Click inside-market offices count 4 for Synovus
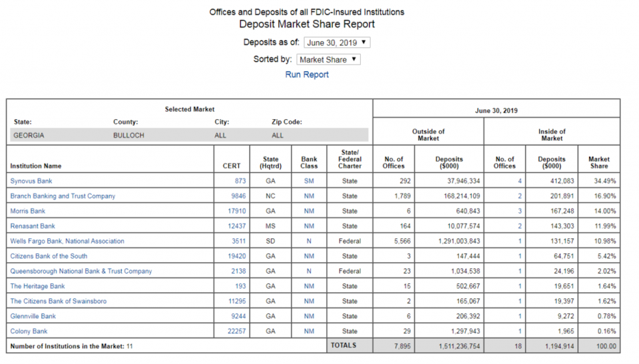Viewport: 639px width, 364px height. pos(520,181)
